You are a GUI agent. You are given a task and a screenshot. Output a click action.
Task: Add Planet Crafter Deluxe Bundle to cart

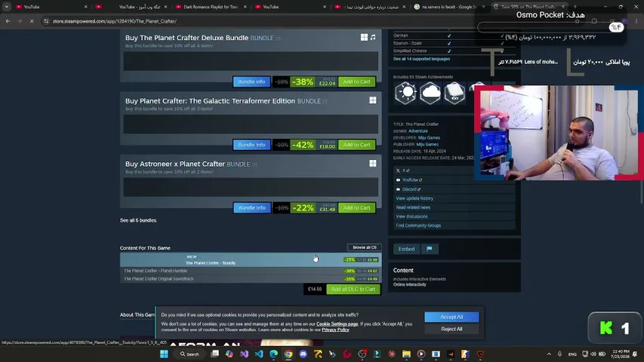click(356, 81)
